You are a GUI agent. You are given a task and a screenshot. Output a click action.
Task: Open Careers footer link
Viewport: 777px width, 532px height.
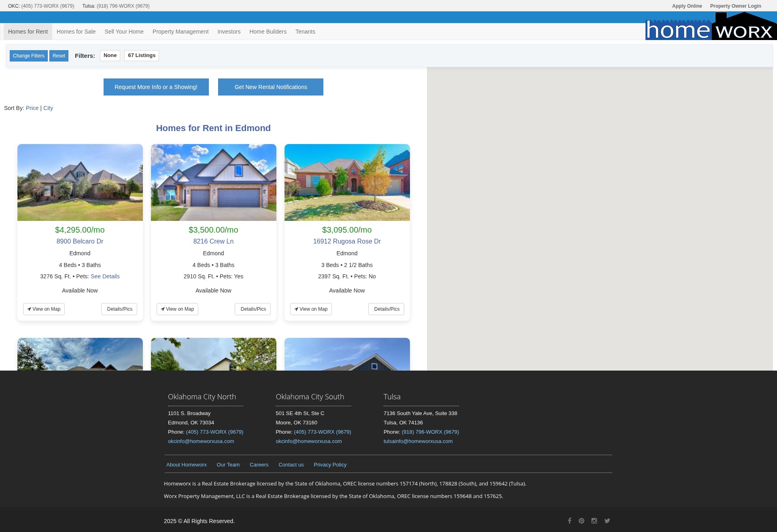259,464
